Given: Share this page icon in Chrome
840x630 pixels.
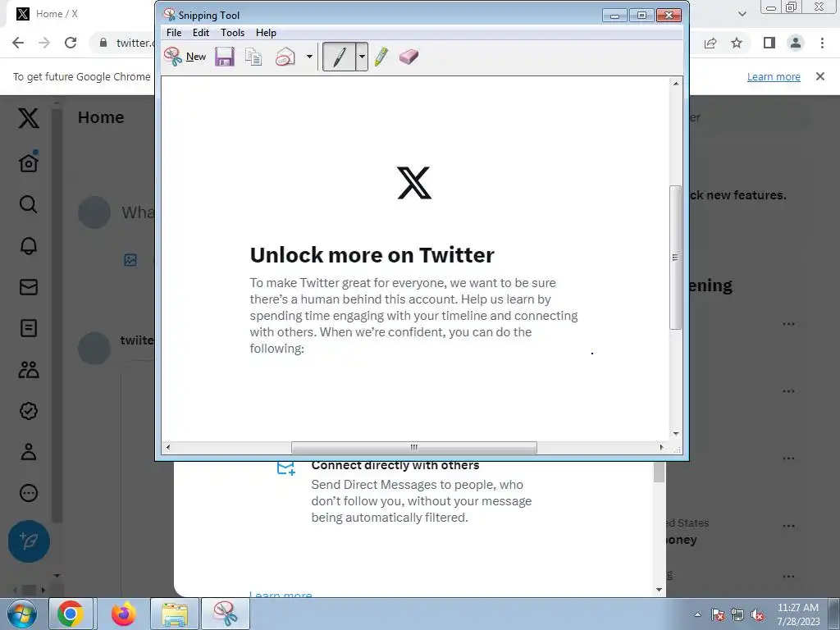Looking at the screenshot, I should [710, 43].
